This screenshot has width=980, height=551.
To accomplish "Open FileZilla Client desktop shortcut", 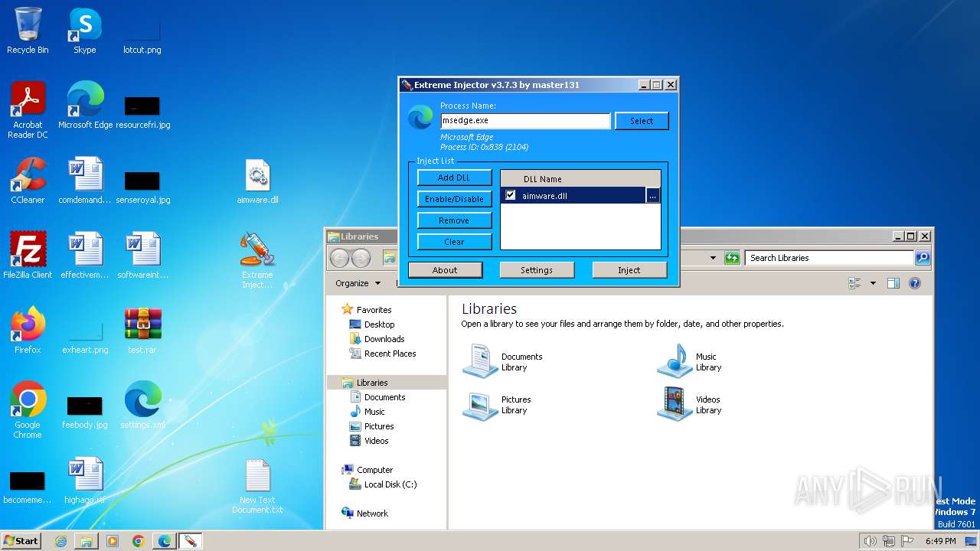I will pos(28,256).
